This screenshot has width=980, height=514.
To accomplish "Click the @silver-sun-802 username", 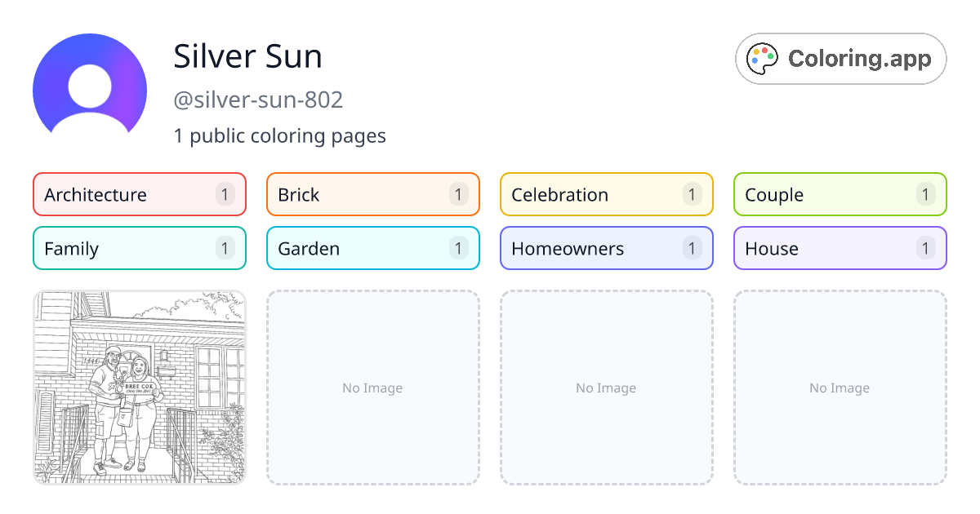I will click(258, 100).
